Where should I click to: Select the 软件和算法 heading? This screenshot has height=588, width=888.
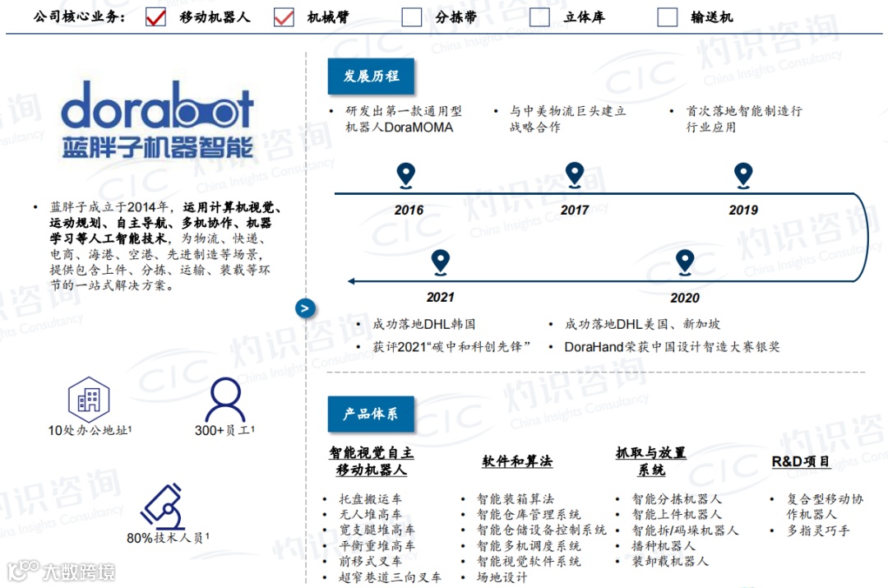pos(517,461)
